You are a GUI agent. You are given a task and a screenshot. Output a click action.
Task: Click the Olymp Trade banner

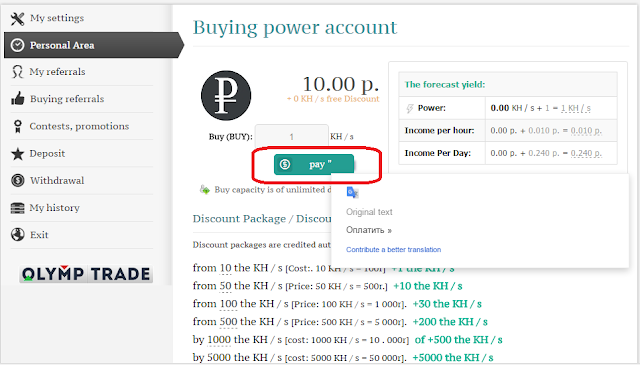pyautogui.click(x=86, y=274)
